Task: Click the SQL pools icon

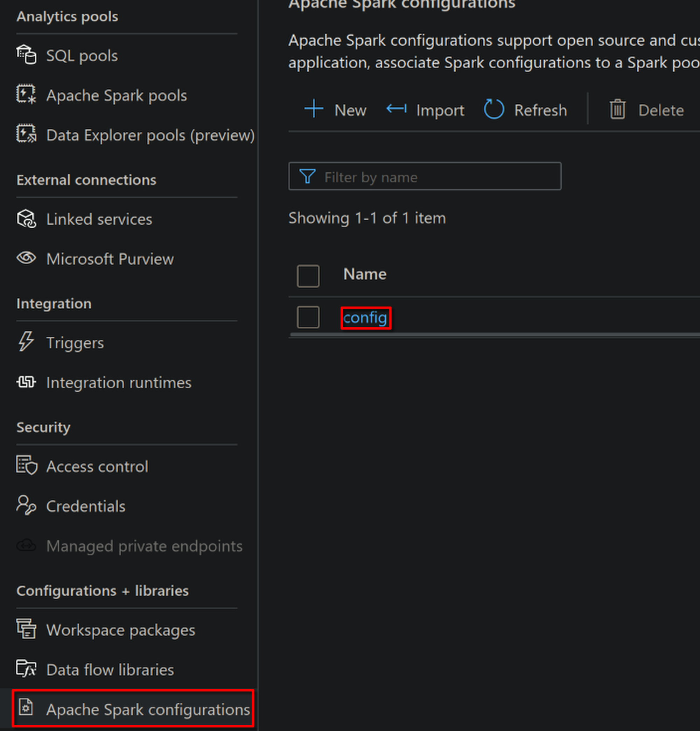Action: pos(26,55)
